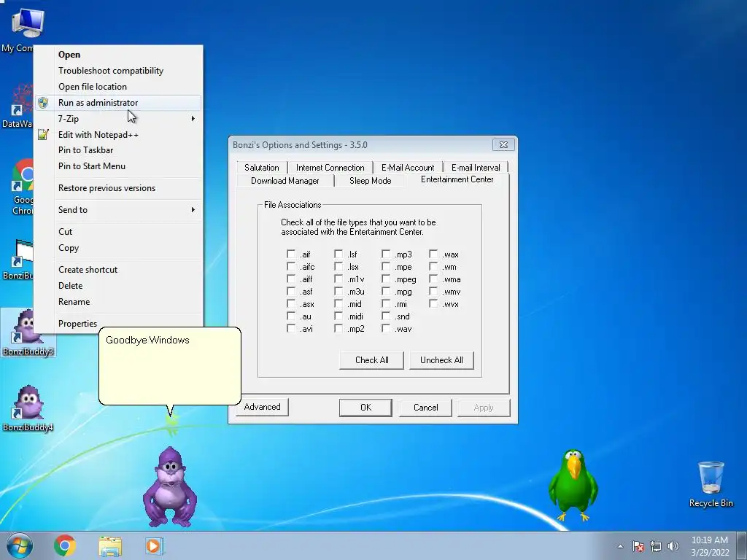The width and height of the screenshot is (747, 560).
Task: Click the Uncheck All button
Action: pyautogui.click(x=441, y=360)
